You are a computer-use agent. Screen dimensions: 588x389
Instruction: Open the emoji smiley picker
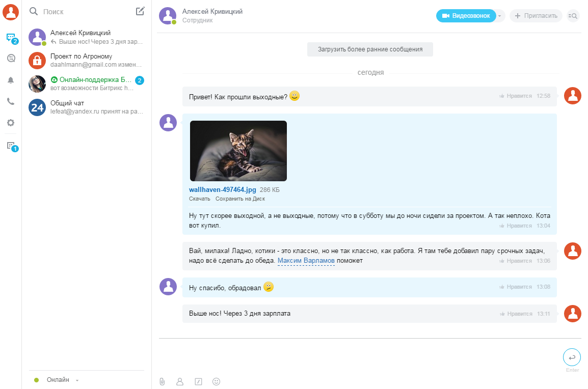tap(216, 381)
